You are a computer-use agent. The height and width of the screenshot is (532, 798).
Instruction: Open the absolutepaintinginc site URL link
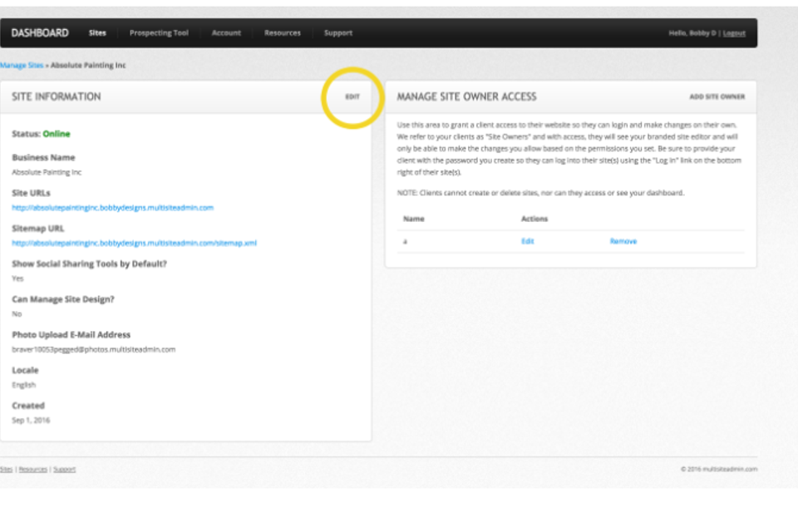[x=112, y=208]
